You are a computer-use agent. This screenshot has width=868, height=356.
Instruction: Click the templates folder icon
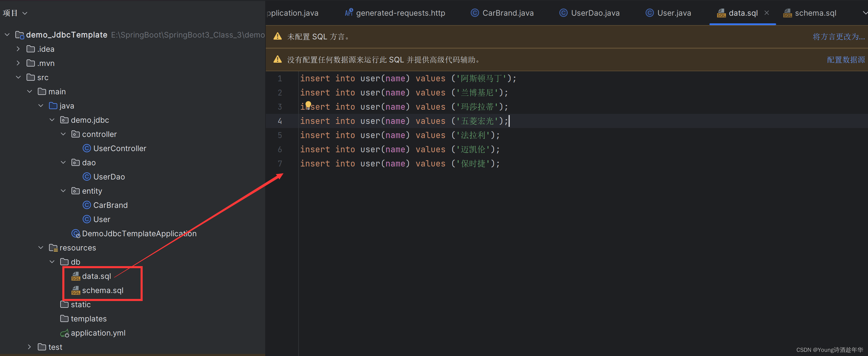tap(64, 318)
